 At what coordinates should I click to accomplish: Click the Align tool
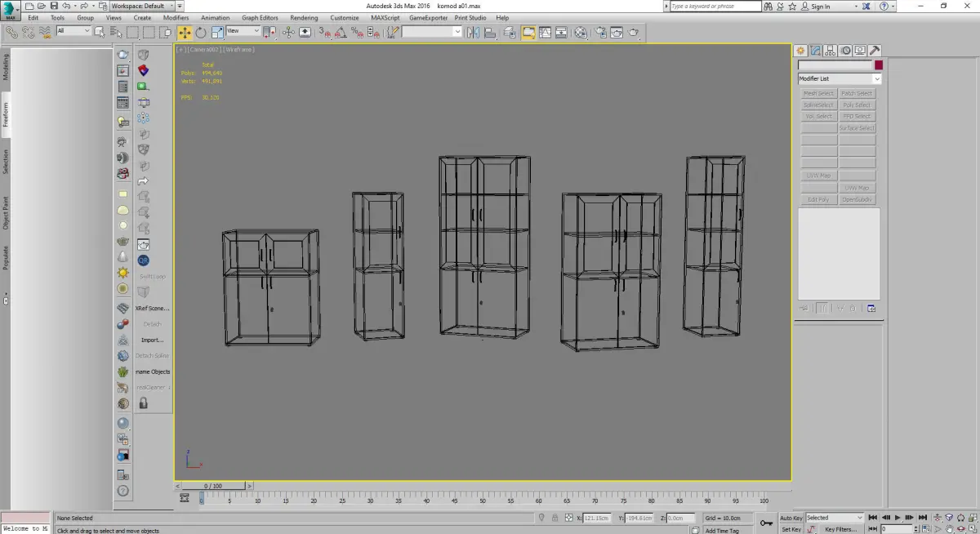[x=490, y=33]
